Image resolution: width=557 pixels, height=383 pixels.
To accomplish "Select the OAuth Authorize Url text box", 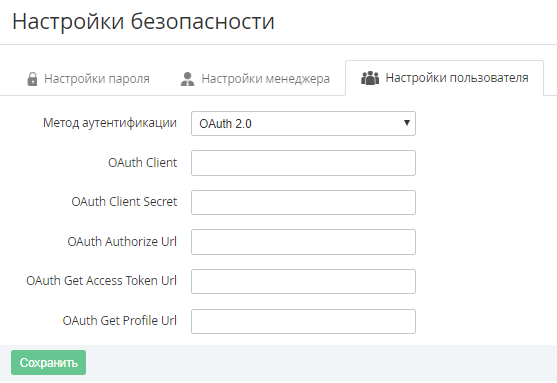I will tap(303, 242).
